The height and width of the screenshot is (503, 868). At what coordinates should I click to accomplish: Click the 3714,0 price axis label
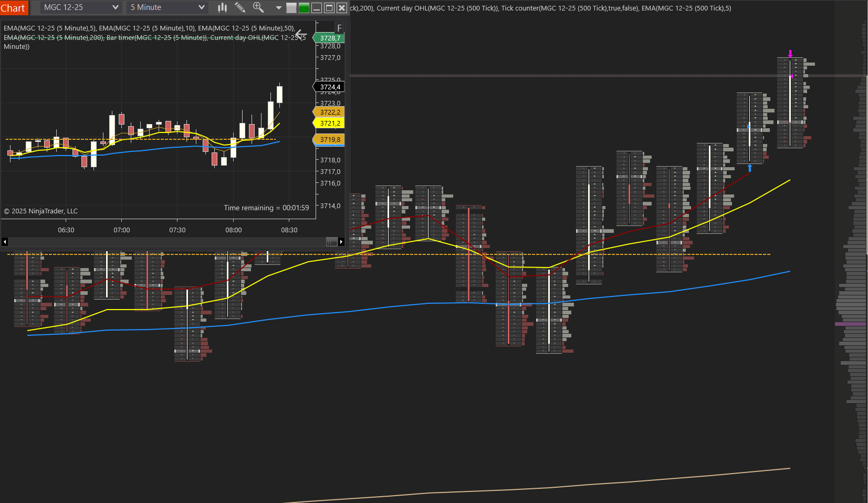330,206
